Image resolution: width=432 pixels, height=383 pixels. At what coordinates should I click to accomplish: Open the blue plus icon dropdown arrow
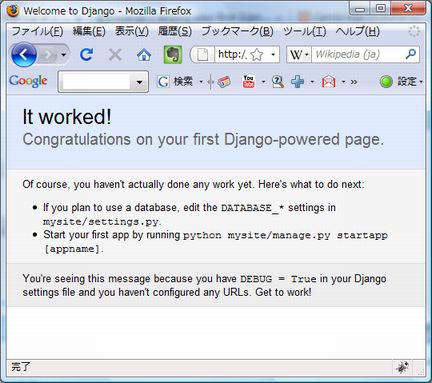pos(312,82)
